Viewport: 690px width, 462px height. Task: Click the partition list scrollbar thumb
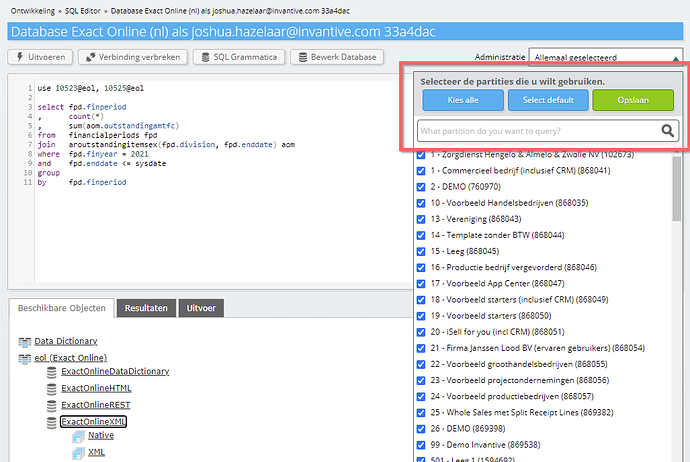[676, 188]
